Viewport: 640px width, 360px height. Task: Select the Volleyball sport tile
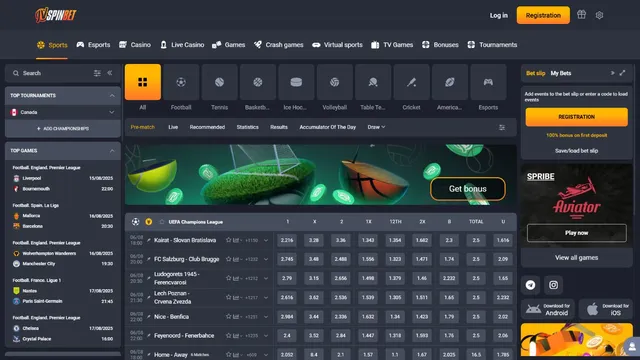pos(334,82)
